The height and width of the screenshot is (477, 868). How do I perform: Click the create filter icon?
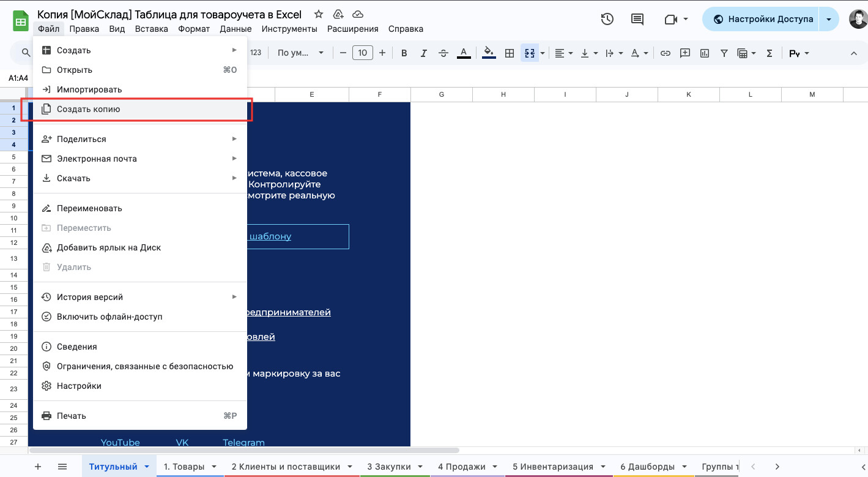[724, 53]
